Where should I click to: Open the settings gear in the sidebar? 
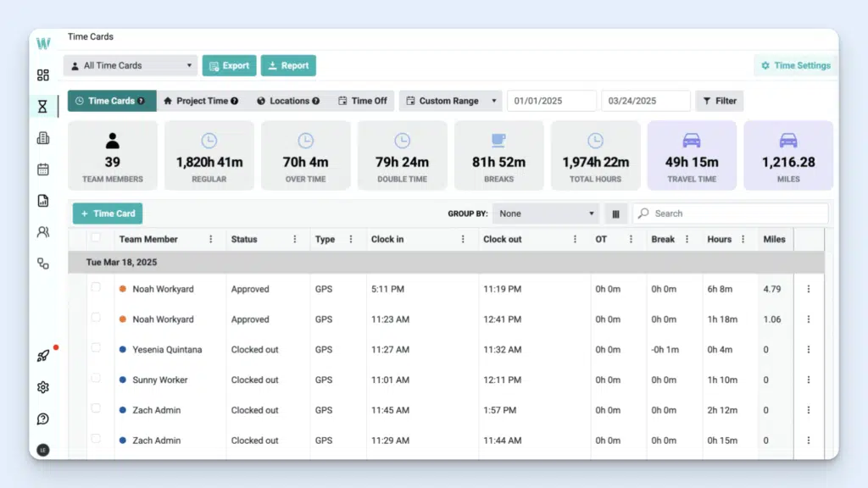pos(42,386)
